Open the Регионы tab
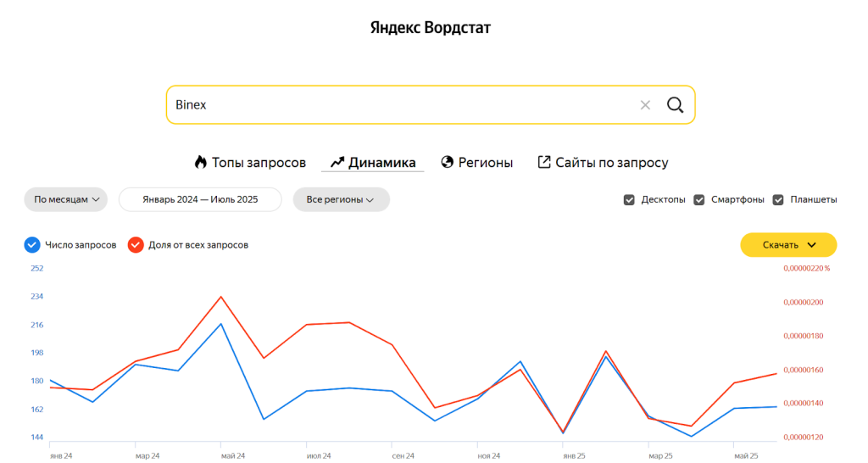868x463 pixels. (485, 163)
